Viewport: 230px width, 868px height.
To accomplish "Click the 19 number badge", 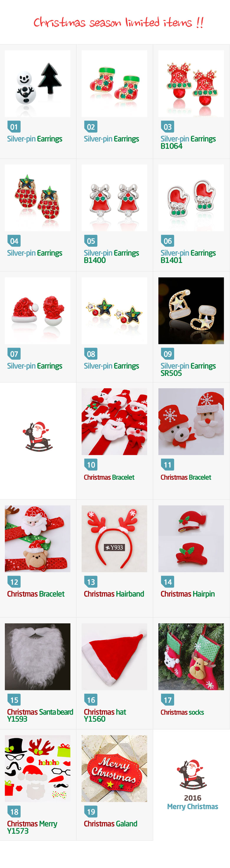I will coord(91,811).
